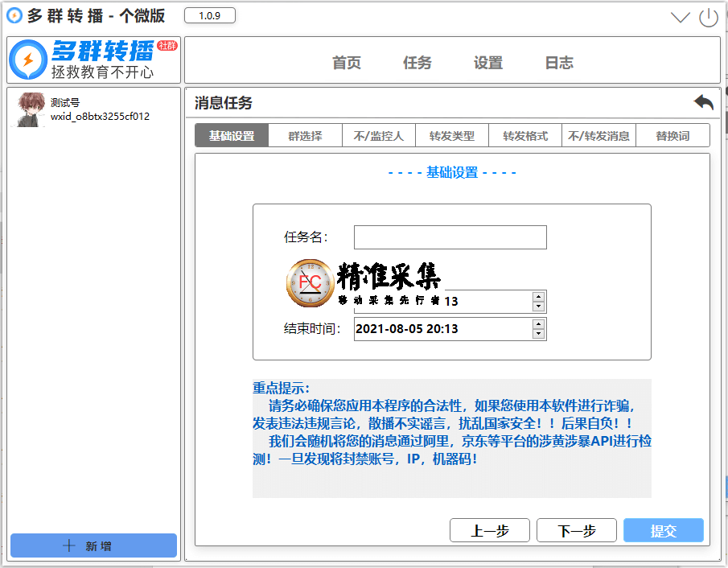Focus the 任务名 input field
The height and width of the screenshot is (568, 728).
[x=450, y=237]
